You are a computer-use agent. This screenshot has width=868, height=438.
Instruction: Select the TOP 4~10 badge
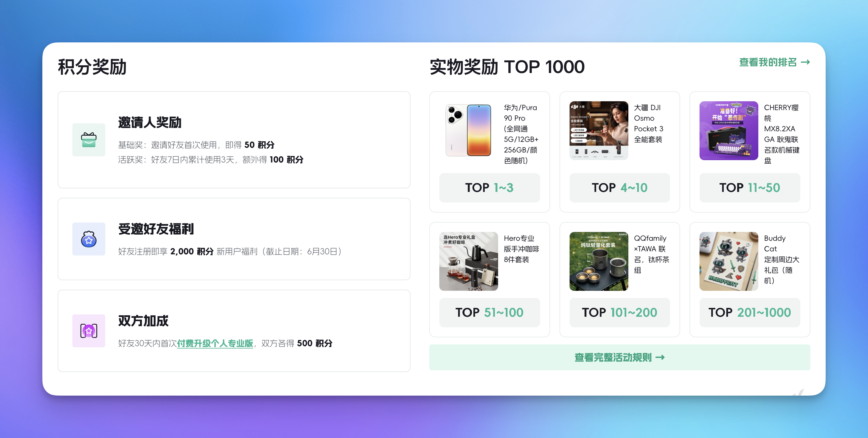[619, 188]
